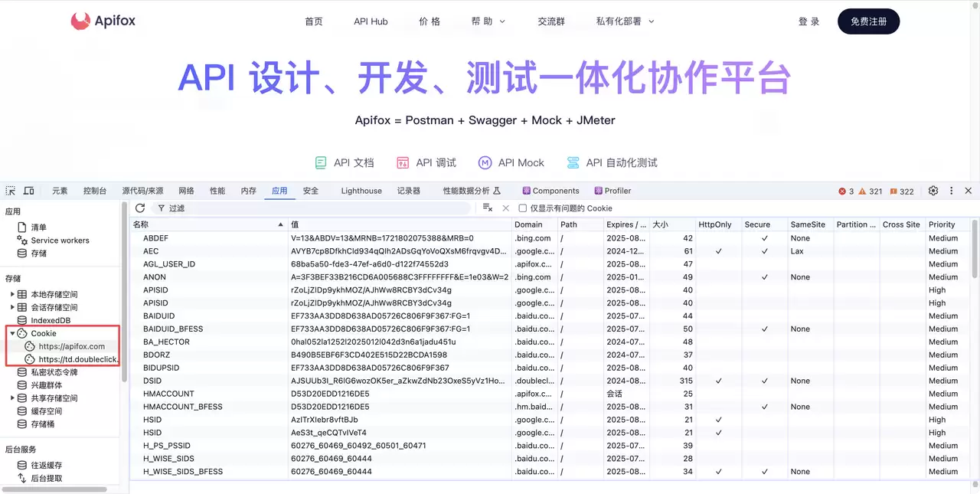Go to 首页 link
Viewport: 980px width, 494px height.
pos(314,21)
